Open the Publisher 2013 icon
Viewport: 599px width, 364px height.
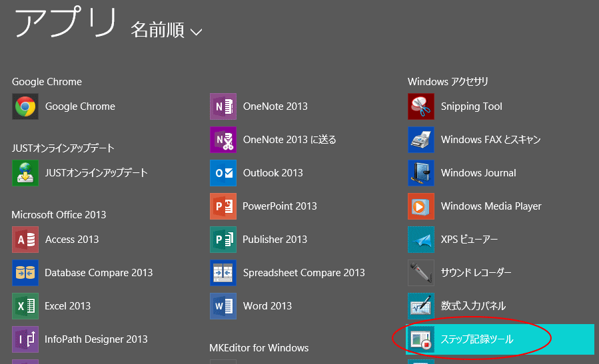[223, 240]
